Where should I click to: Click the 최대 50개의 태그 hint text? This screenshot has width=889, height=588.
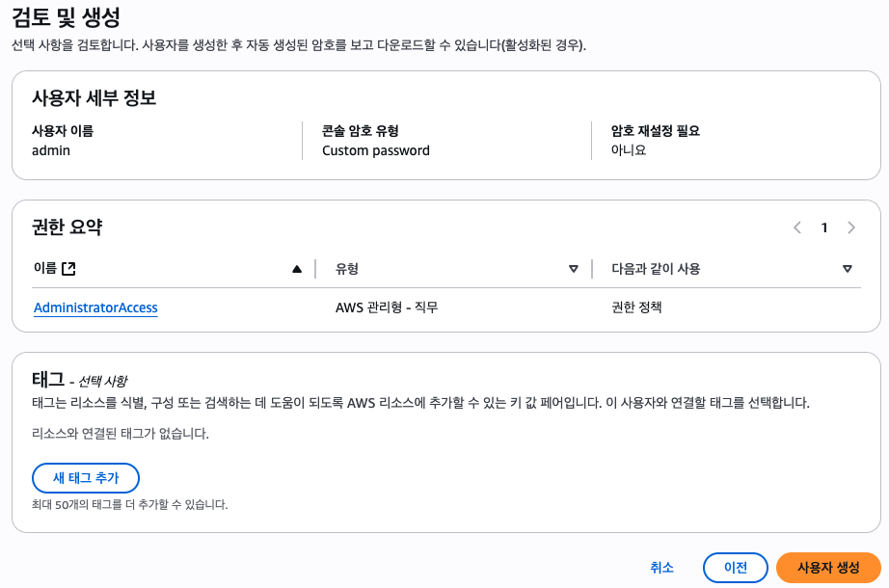click(x=130, y=505)
